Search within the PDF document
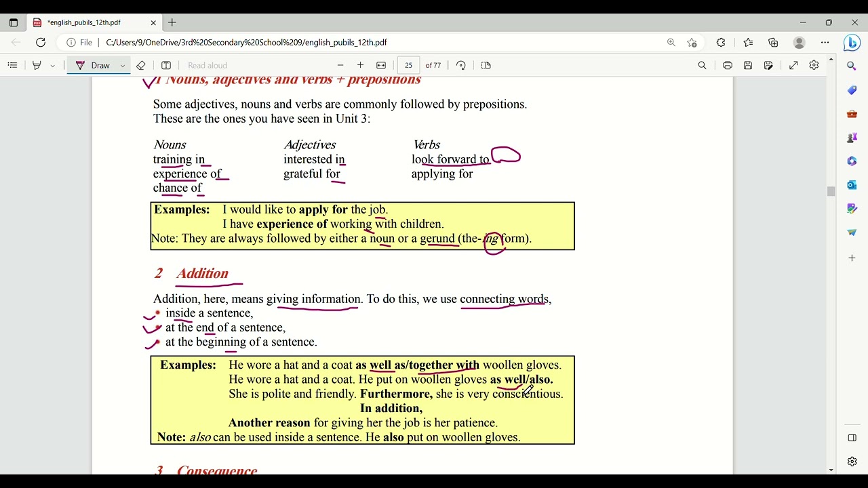 (703, 65)
